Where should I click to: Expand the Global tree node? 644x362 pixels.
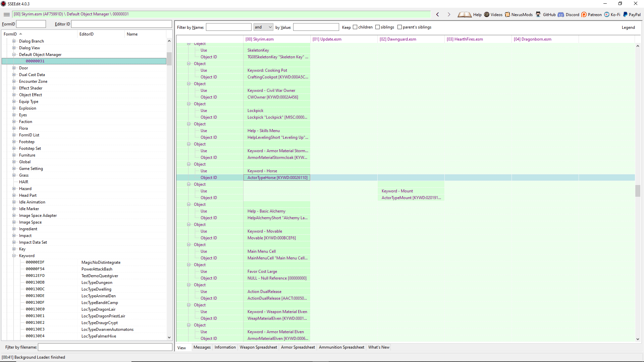(x=14, y=162)
